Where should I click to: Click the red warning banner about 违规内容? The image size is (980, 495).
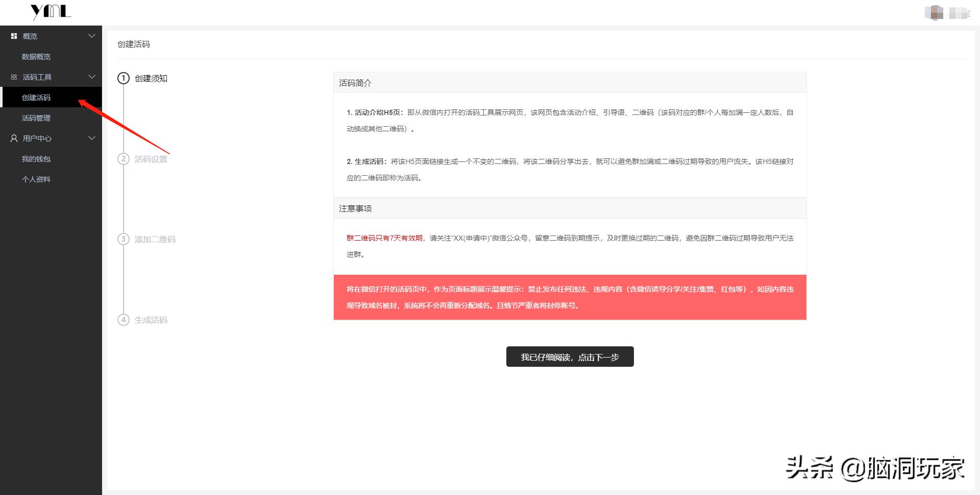(569, 297)
